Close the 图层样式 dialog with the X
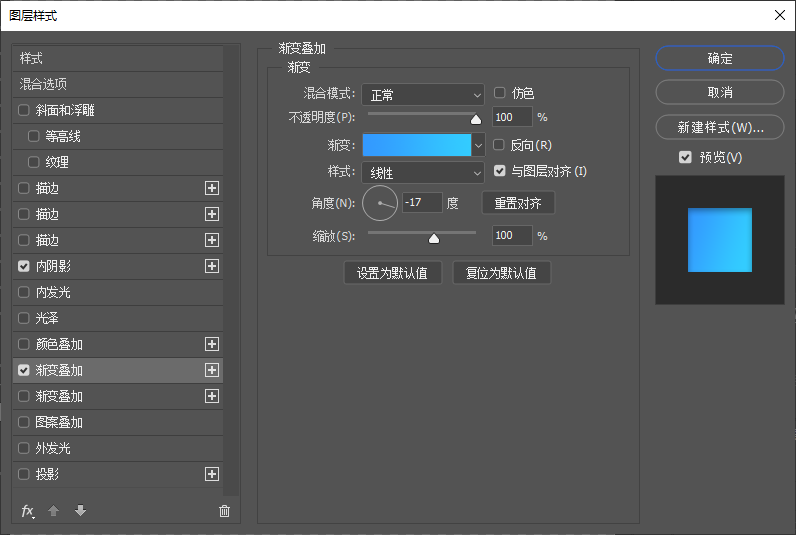Viewport: 796px width, 535px height. (x=780, y=15)
